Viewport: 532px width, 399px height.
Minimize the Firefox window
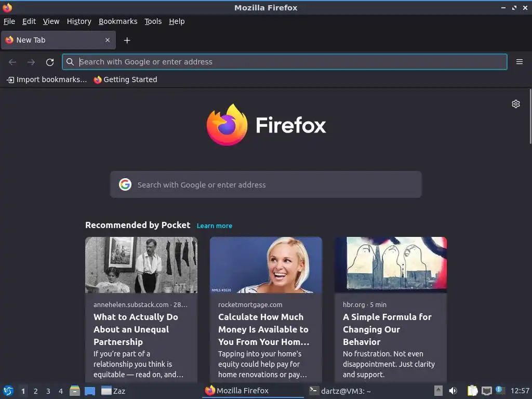tap(503, 7)
